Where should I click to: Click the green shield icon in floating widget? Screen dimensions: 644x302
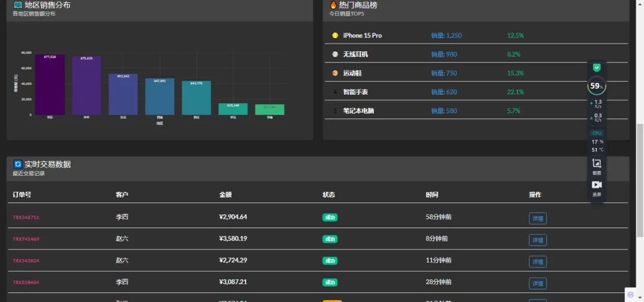(x=597, y=68)
